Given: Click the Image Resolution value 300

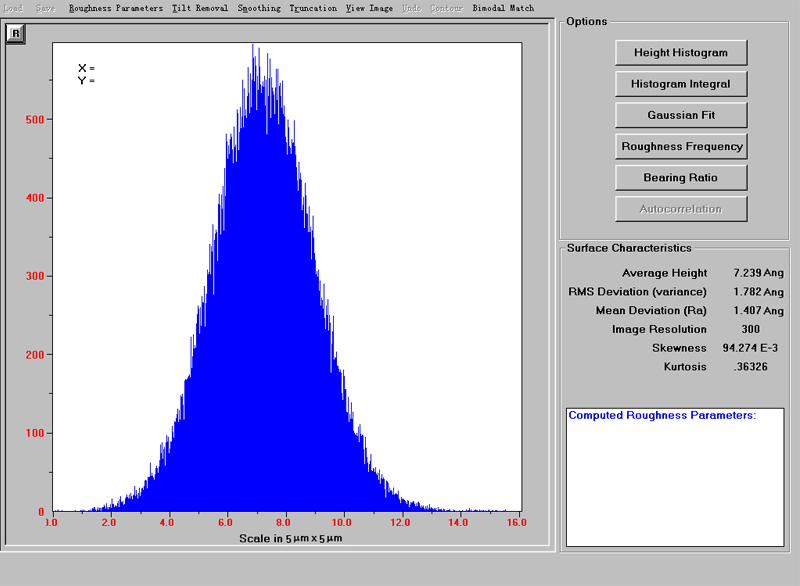Looking at the screenshot, I should pos(751,329).
